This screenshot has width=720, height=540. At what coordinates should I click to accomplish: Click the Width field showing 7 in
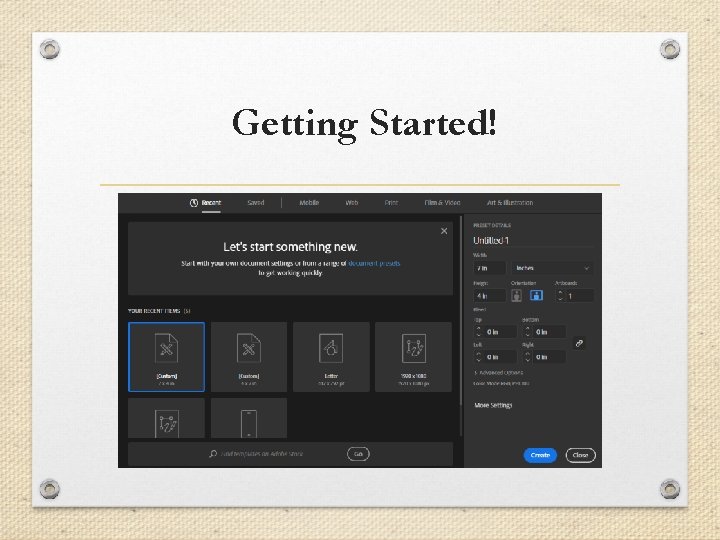point(489,268)
